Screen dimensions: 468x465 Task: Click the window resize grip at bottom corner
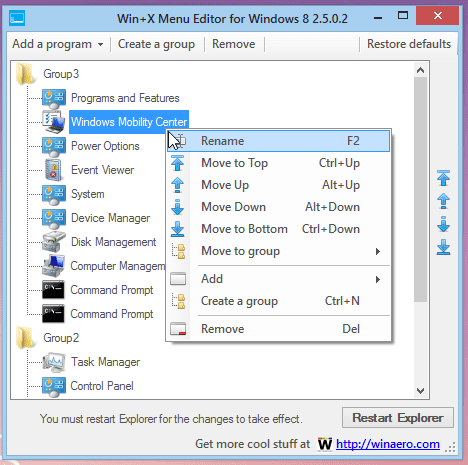pyautogui.click(x=450, y=448)
